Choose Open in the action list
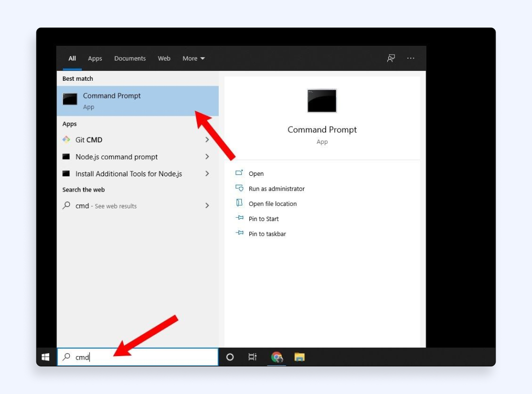This screenshot has height=394, width=532. coord(256,174)
